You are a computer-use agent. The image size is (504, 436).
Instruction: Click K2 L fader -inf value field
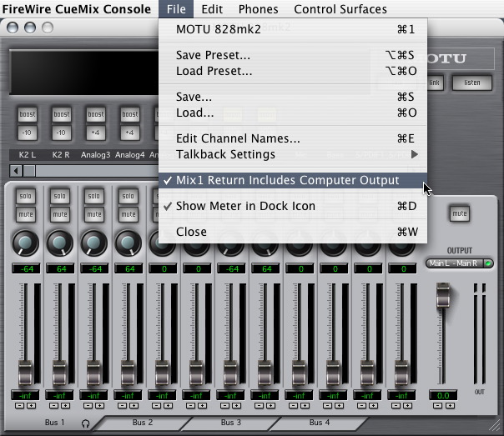[x=25, y=395]
